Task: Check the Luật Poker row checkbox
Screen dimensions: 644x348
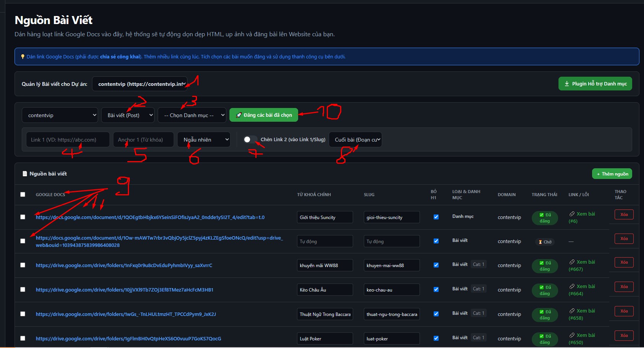Action: (x=23, y=338)
